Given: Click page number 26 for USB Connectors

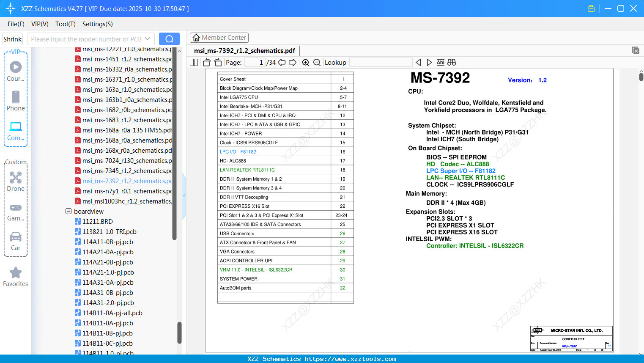Looking at the screenshot, I should point(343,234).
